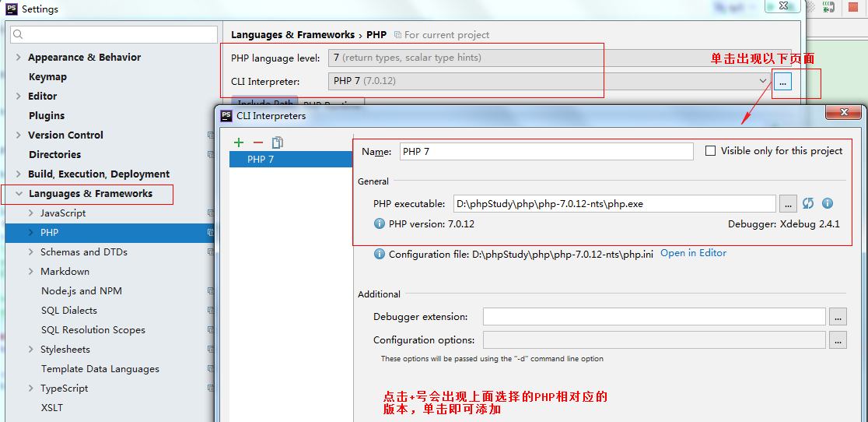Click the PhpStorm icon in Settings title bar
The height and width of the screenshot is (422, 868).
(x=11, y=9)
